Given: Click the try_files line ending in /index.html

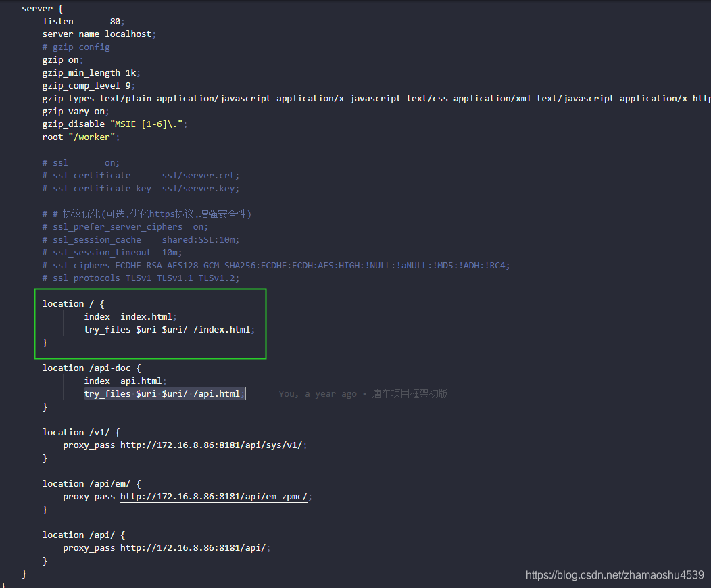Looking at the screenshot, I should (x=170, y=330).
